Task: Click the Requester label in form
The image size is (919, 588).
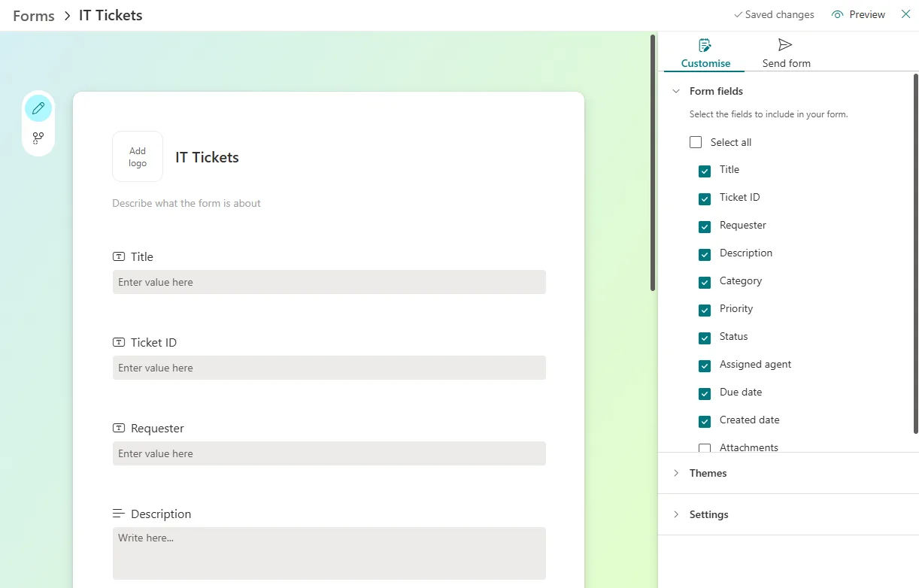Action: 157,428
